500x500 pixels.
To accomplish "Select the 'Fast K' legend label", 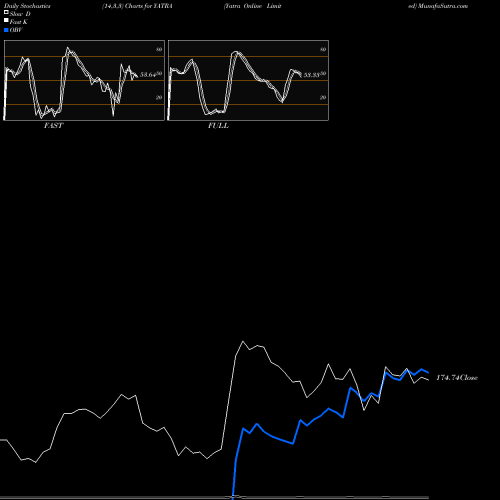I will click(x=19, y=22).
